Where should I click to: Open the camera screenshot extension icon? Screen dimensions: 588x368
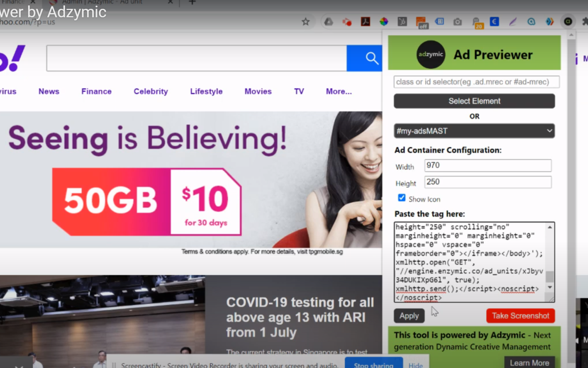(458, 22)
